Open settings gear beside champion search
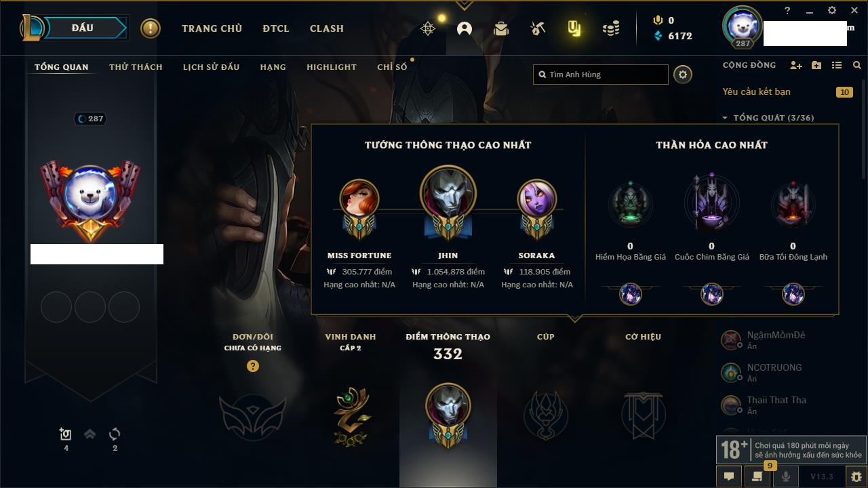 pyautogui.click(x=683, y=75)
